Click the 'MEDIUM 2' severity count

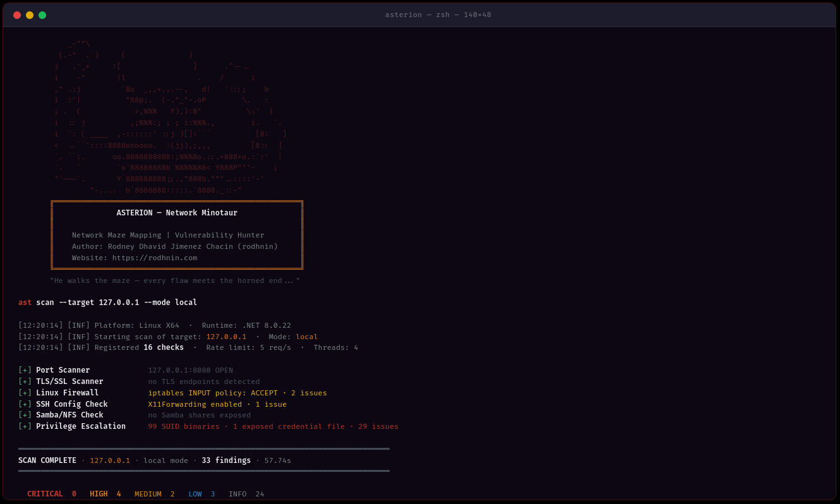(155, 494)
